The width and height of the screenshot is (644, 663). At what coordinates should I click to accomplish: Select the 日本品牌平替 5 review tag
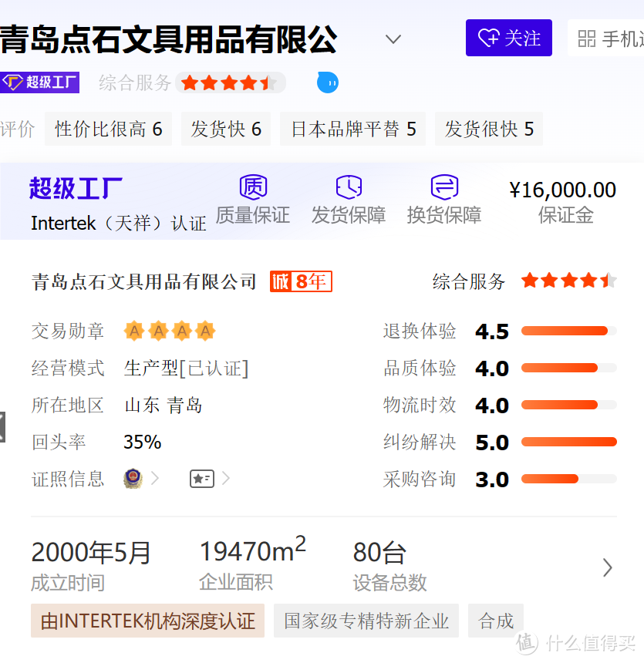coord(353,129)
